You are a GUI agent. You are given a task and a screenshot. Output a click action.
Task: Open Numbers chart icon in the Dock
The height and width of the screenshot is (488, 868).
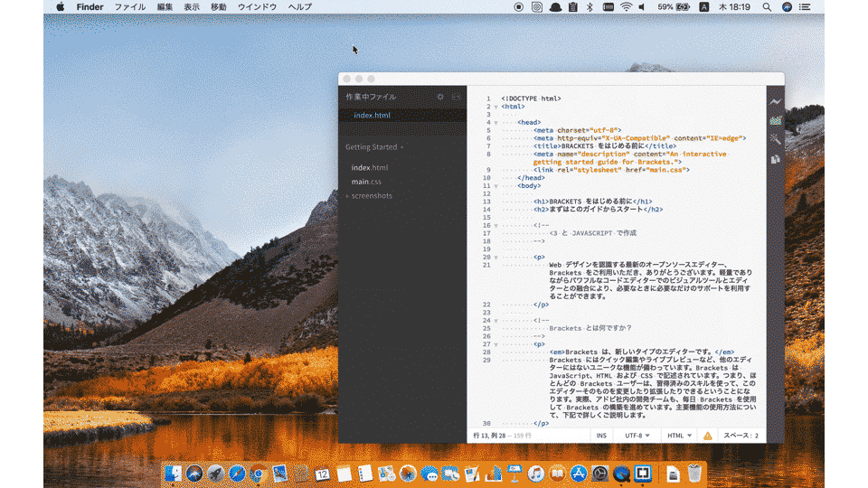(x=493, y=474)
